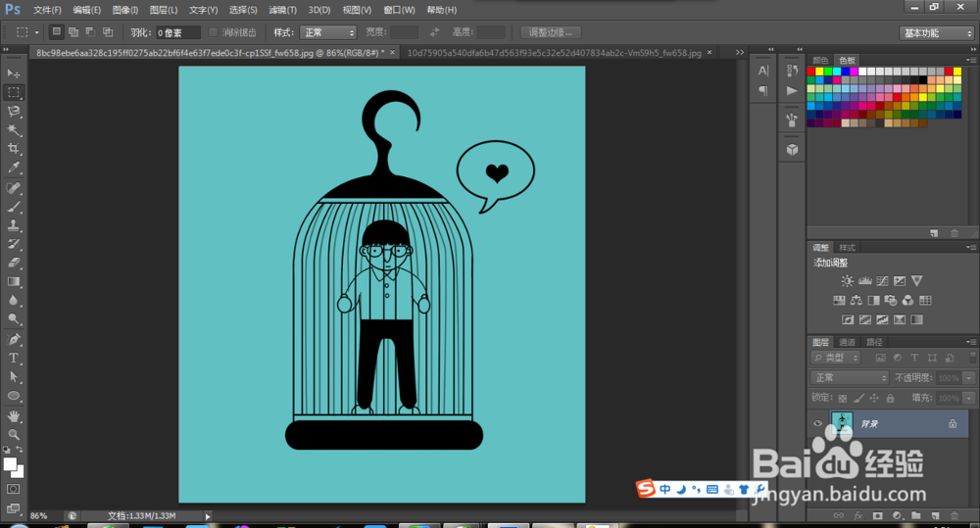Open the 滤镜(T) menu
The image size is (980, 528).
point(282,10)
